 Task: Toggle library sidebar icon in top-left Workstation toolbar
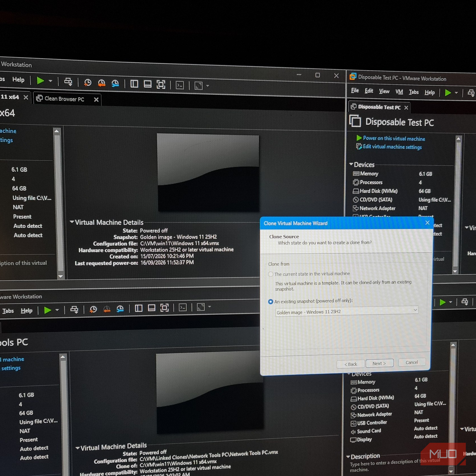tap(134, 84)
